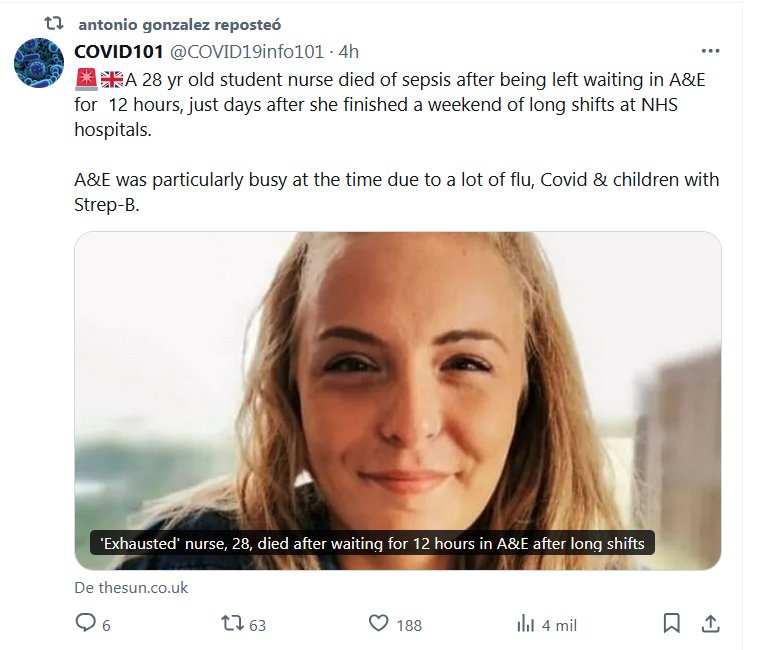Screen dimensions: 758x650
Task: Click the 188 likes count
Action: click(x=409, y=625)
